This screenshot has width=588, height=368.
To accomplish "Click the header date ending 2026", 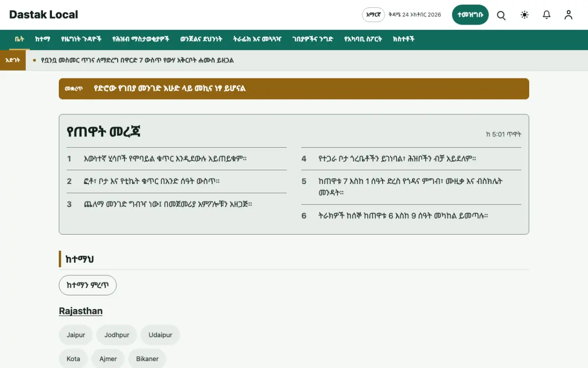I will coord(415,15).
